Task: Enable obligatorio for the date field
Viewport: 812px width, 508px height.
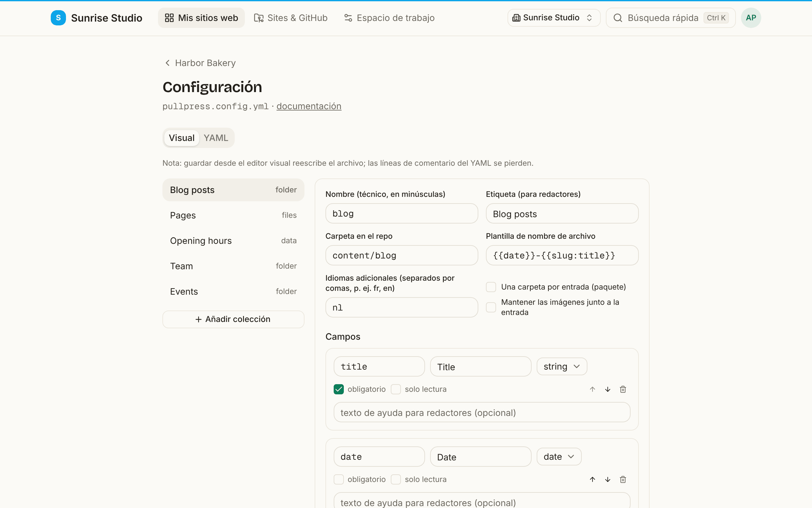Action: (338, 479)
